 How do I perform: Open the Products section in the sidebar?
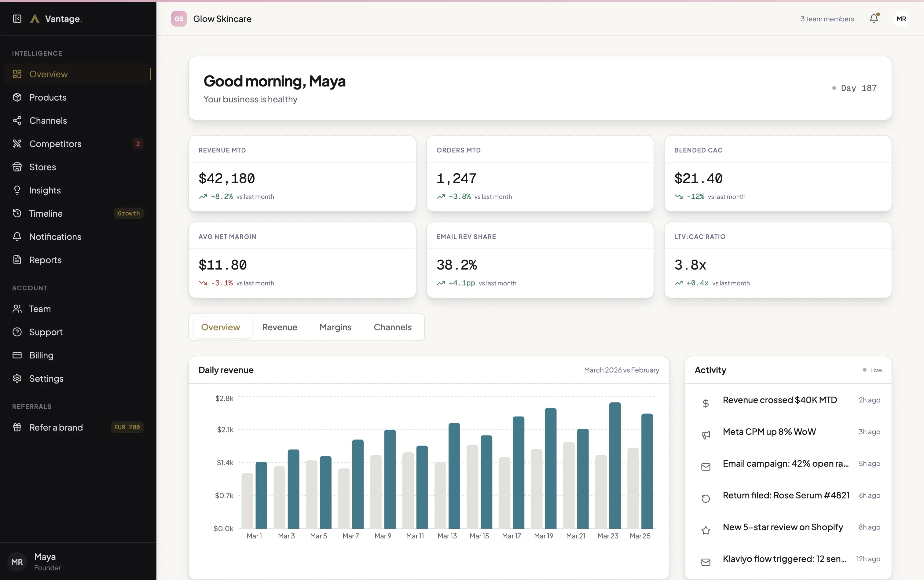[x=47, y=97]
